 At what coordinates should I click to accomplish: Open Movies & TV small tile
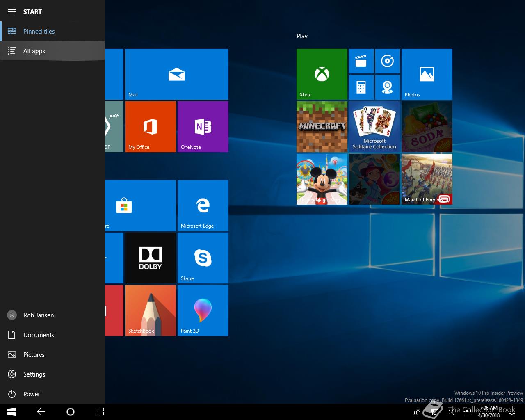361,61
